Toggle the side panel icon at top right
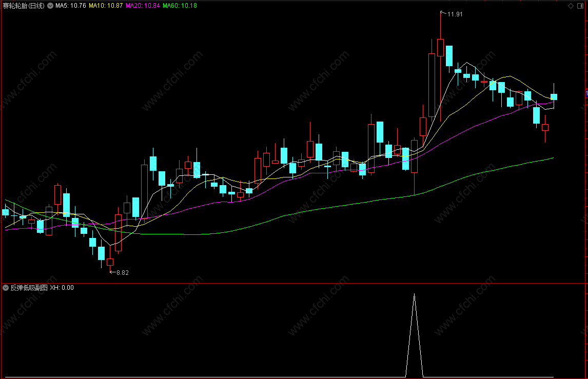 click(580, 6)
